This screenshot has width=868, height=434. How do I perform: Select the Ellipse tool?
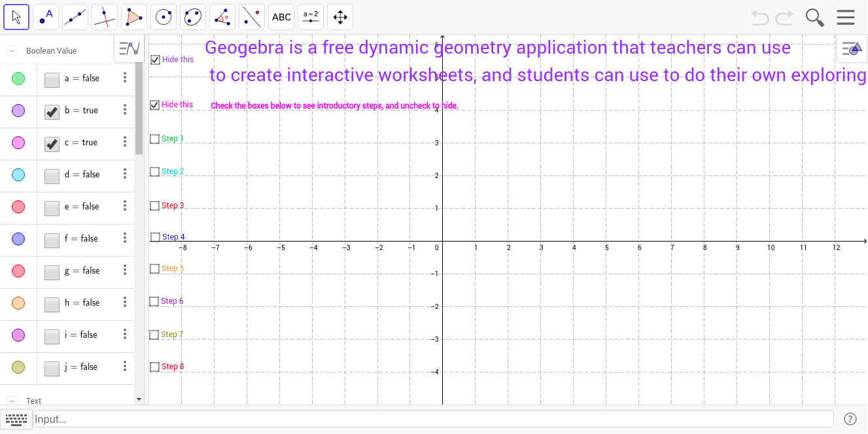(x=193, y=17)
